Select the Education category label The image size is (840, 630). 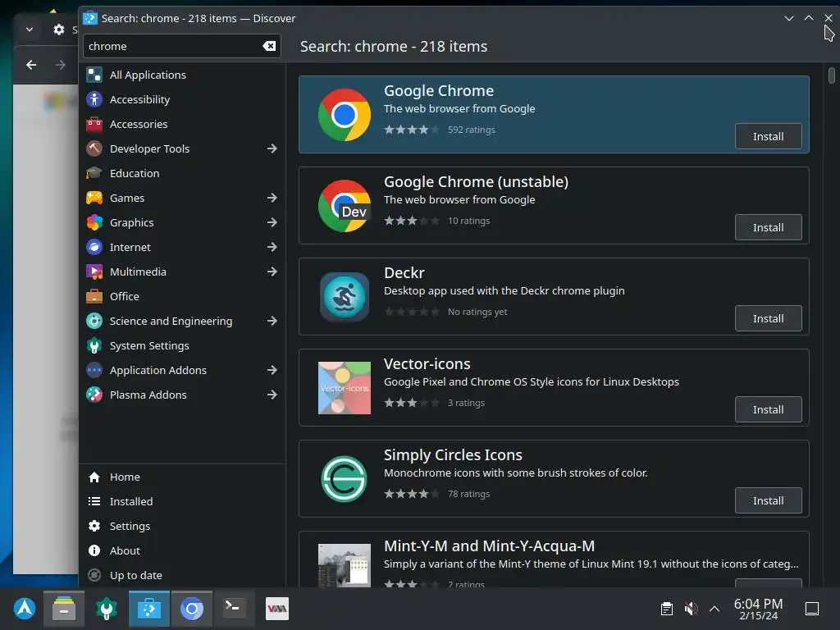coord(135,174)
